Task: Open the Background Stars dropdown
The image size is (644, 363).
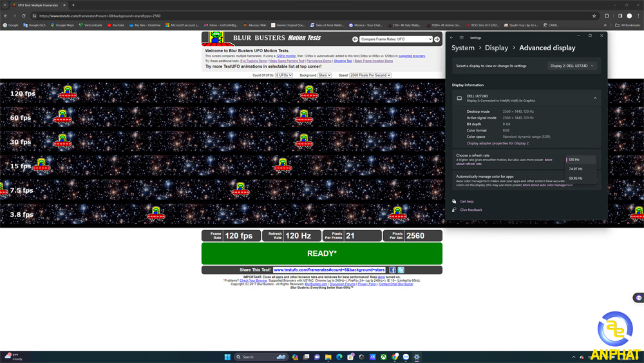Action: [x=325, y=75]
